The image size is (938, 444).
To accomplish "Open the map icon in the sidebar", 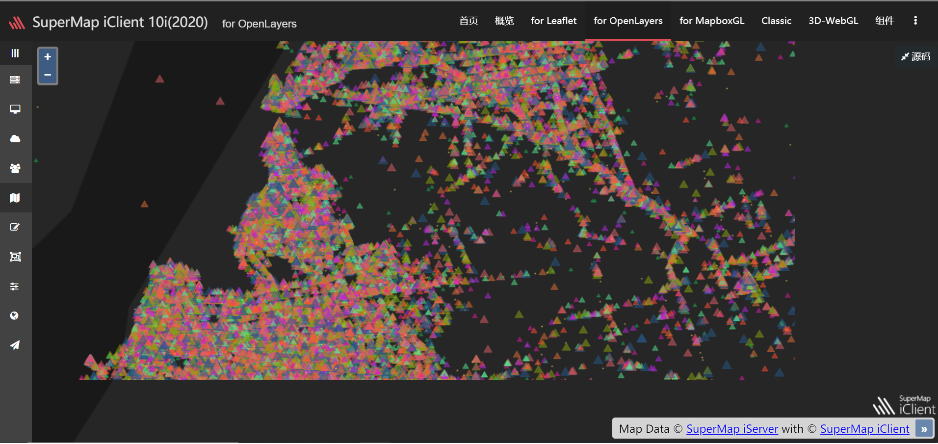I will click(x=16, y=197).
